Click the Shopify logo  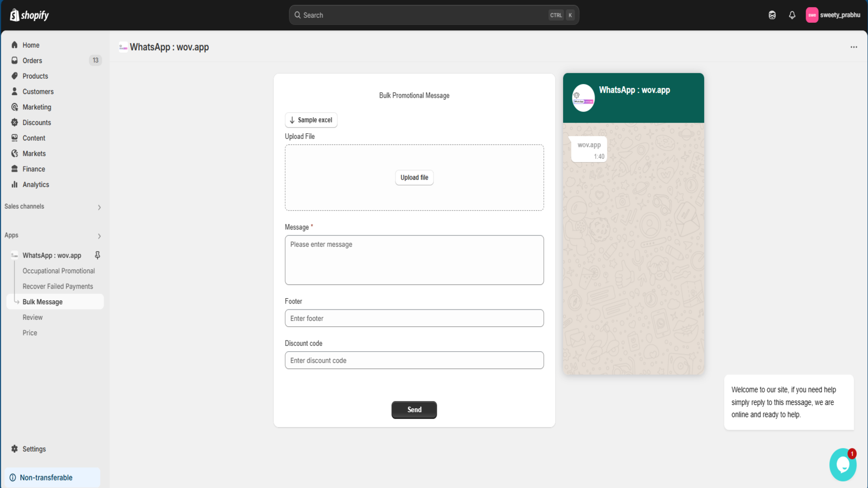29,15
